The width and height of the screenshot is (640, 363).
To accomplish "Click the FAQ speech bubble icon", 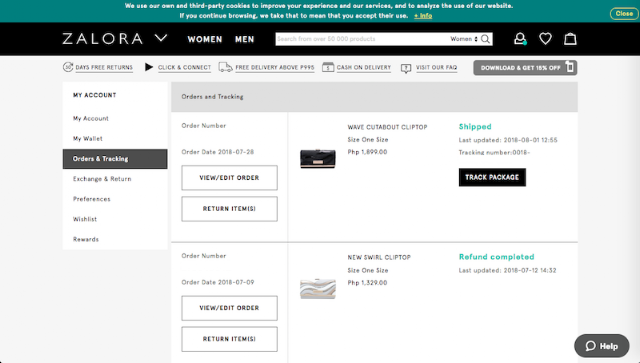I will click(406, 68).
